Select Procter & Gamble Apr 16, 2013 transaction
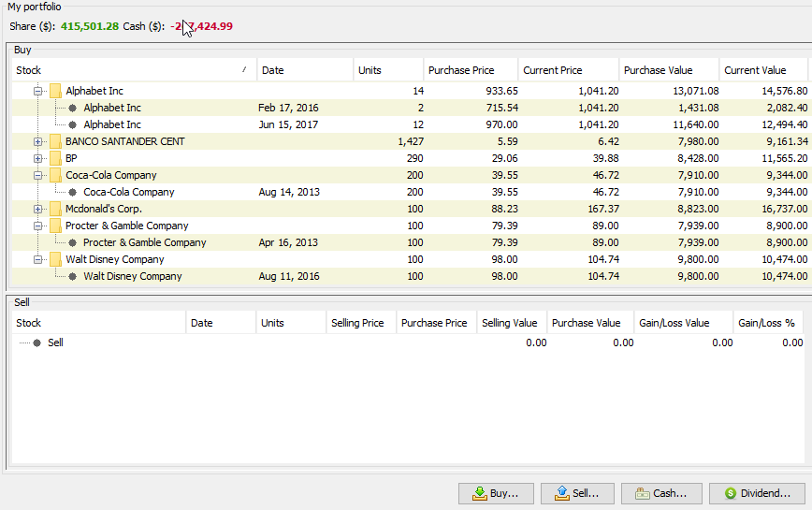The image size is (812, 510). point(410,242)
